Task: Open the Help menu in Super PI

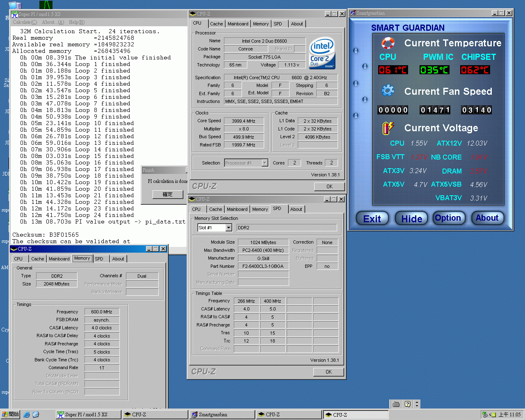Action: 77,22
